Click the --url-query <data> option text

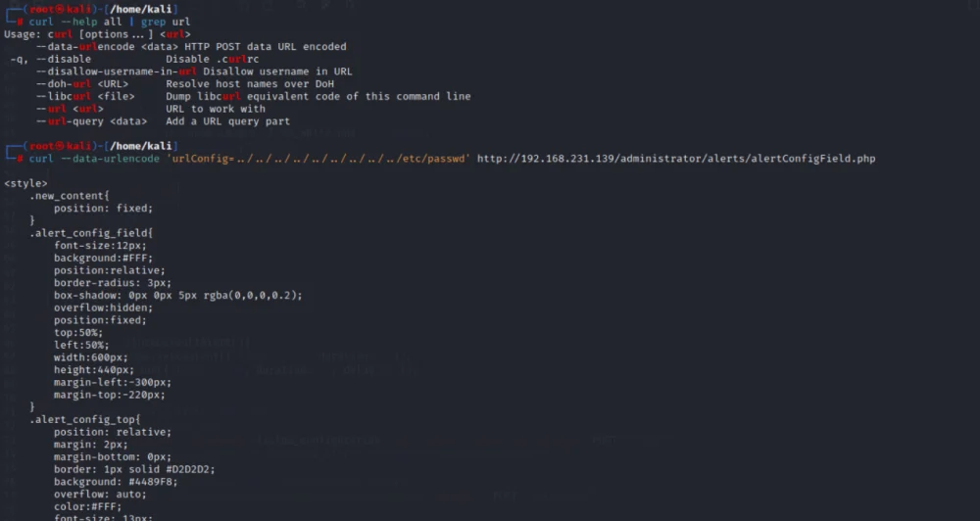click(91, 121)
